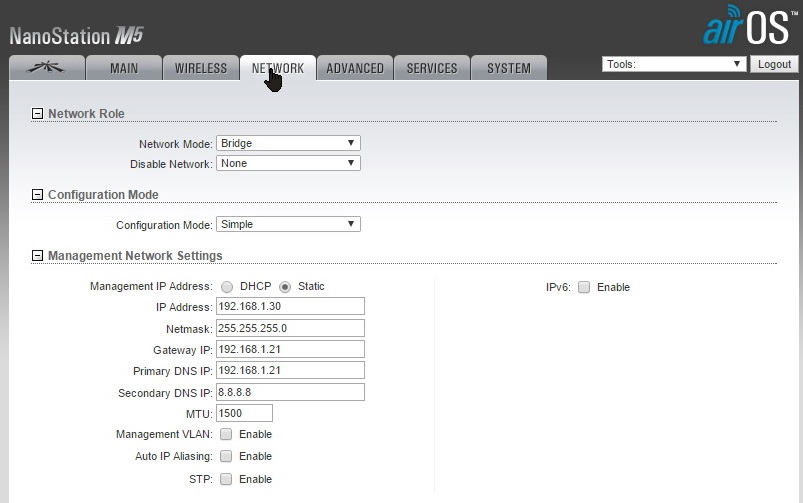Image resolution: width=803 pixels, height=503 pixels.
Task: Open the Configuration Mode dropdown
Action: [288, 224]
